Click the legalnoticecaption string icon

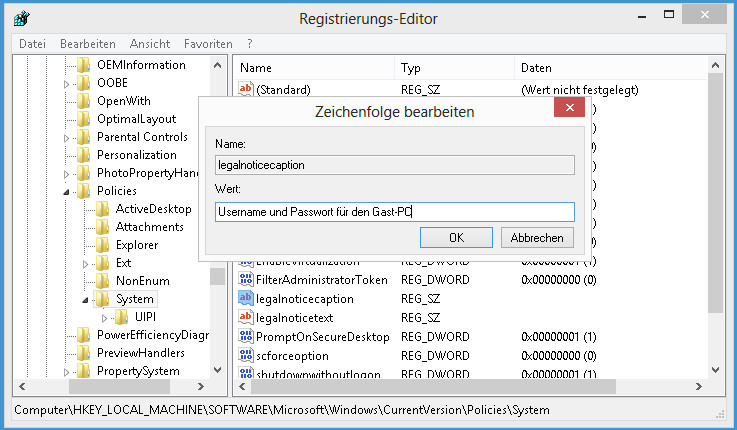245,298
